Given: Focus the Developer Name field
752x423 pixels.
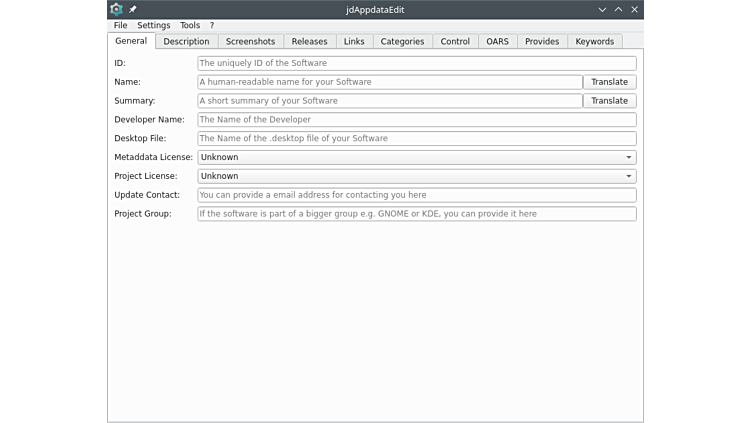Looking at the screenshot, I should [417, 119].
